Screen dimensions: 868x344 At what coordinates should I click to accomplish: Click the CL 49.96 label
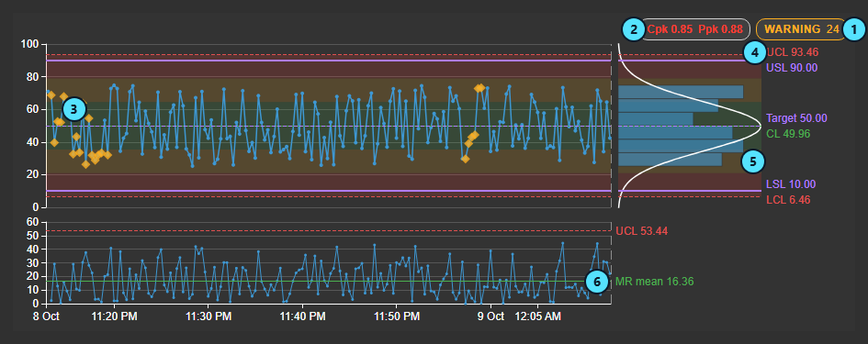(788, 133)
